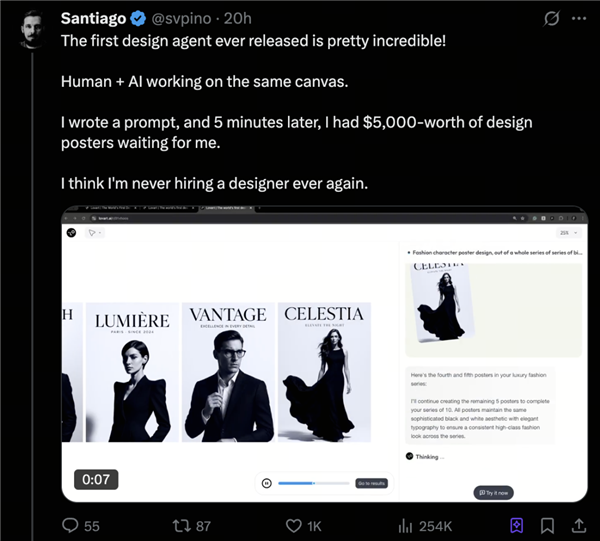The width and height of the screenshot is (600, 541).
Task: Share the tweet via share icon
Action: 579,525
